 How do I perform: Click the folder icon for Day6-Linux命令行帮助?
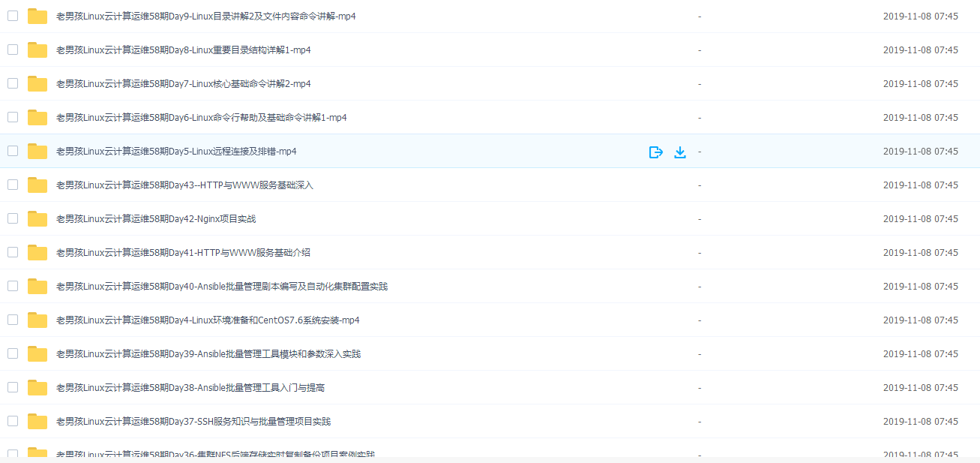(37, 117)
